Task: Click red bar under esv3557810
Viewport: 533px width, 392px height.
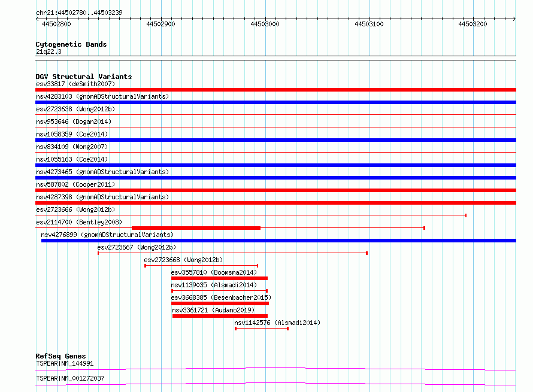Action: [220, 278]
